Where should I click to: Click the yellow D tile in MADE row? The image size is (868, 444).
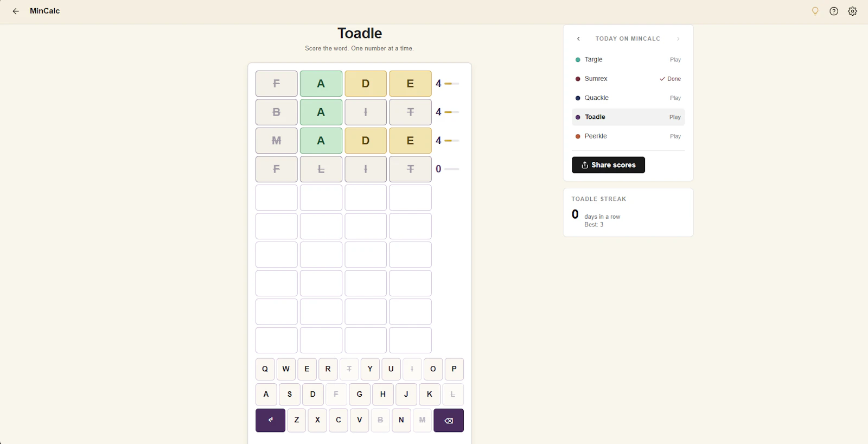[x=366, y=141]
